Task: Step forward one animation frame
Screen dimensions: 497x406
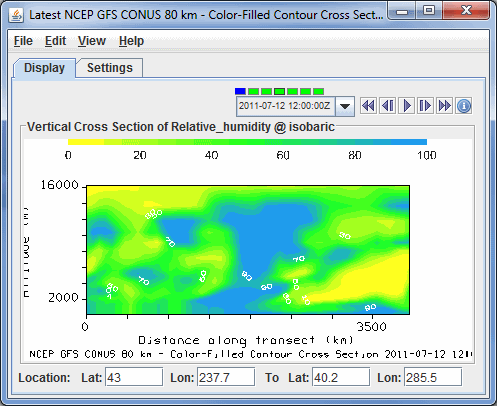Action: [x=425, y=106]
